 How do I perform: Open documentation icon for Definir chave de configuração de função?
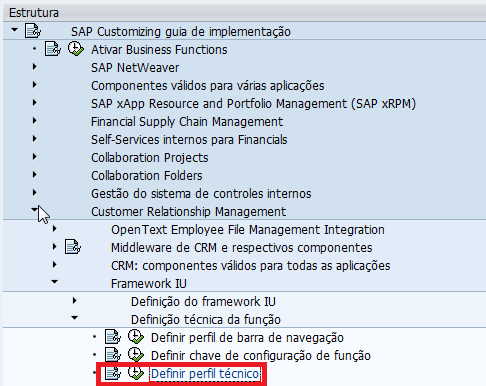click(113, 355)
